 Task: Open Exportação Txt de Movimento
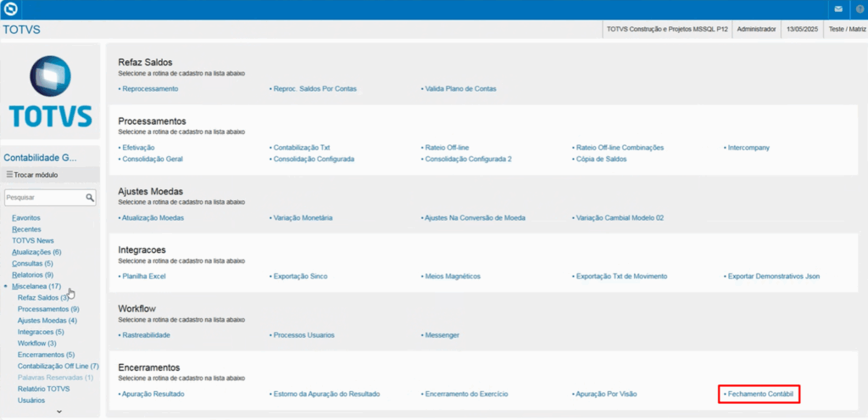pos(621,276)
